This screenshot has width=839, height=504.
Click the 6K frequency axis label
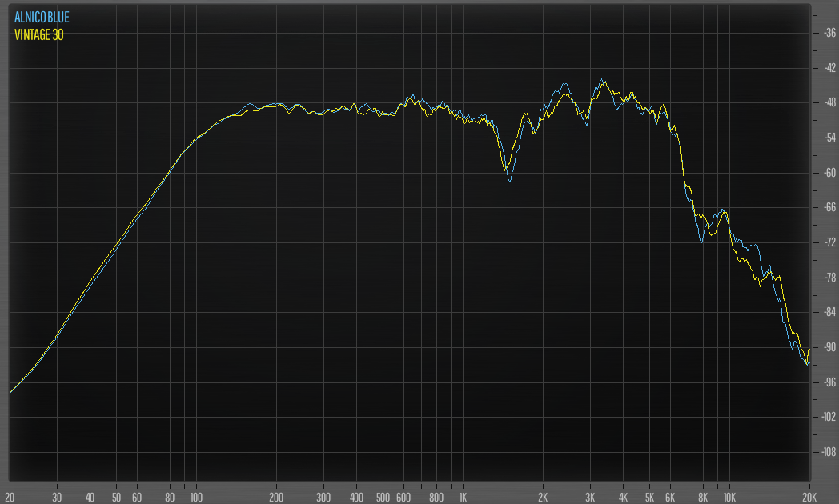(670, 497)
